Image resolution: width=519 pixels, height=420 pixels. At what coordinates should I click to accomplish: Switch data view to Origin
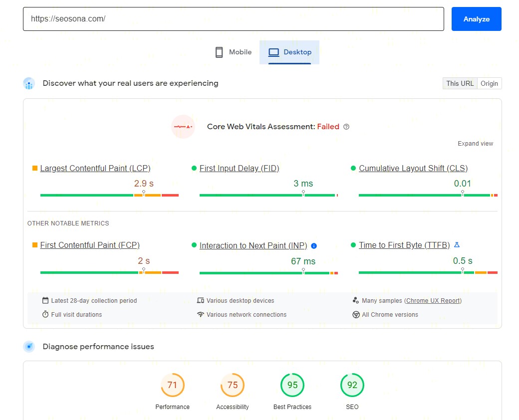489,83
